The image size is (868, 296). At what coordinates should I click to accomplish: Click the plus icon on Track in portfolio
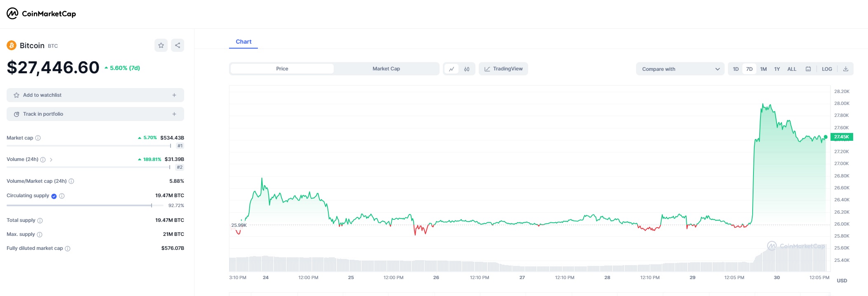[174, 114]
